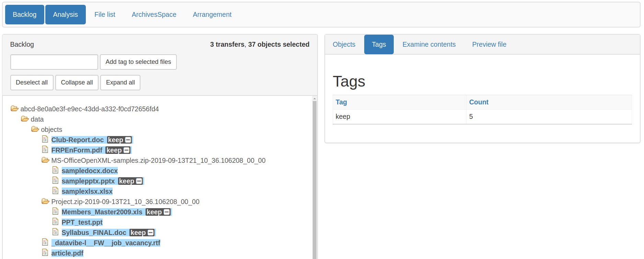644x259 pixels.
Task: Sort the table by Count
Action: (479, 102)
